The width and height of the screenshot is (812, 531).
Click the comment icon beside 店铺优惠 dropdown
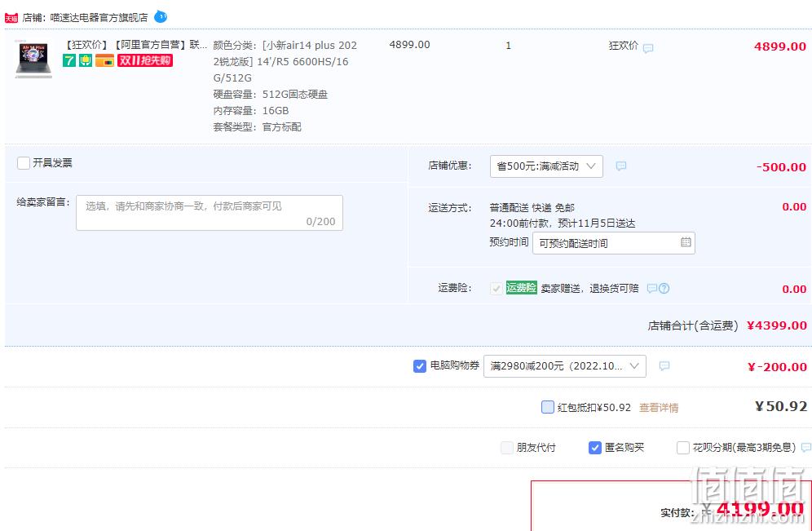[621, 166]
